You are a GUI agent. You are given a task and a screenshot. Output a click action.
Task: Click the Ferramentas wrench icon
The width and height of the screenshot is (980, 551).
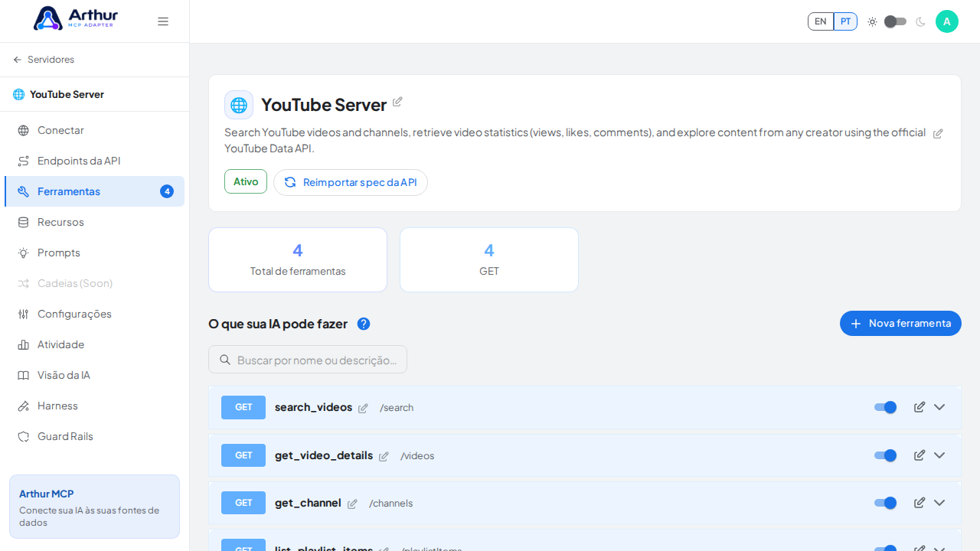click(24, 191)
